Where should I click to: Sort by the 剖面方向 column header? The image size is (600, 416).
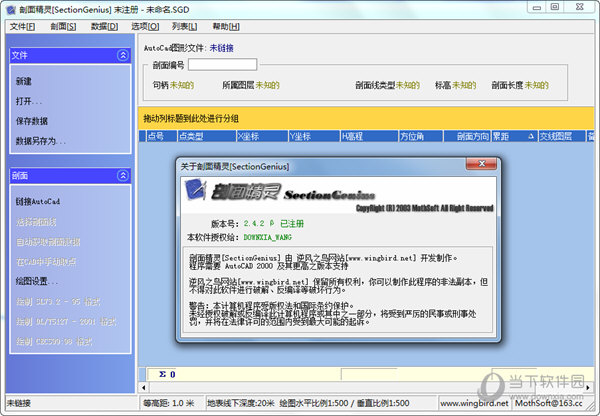point(467,136)
